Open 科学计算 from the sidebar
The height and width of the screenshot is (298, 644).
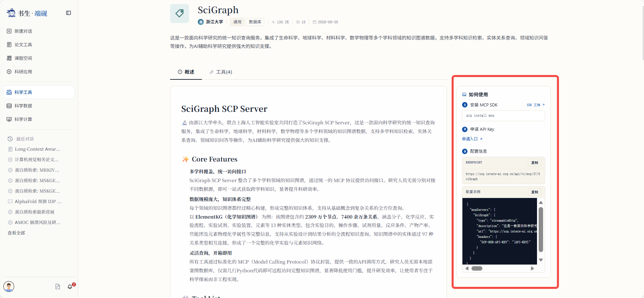pyautogui.click(x=39, y=119)
